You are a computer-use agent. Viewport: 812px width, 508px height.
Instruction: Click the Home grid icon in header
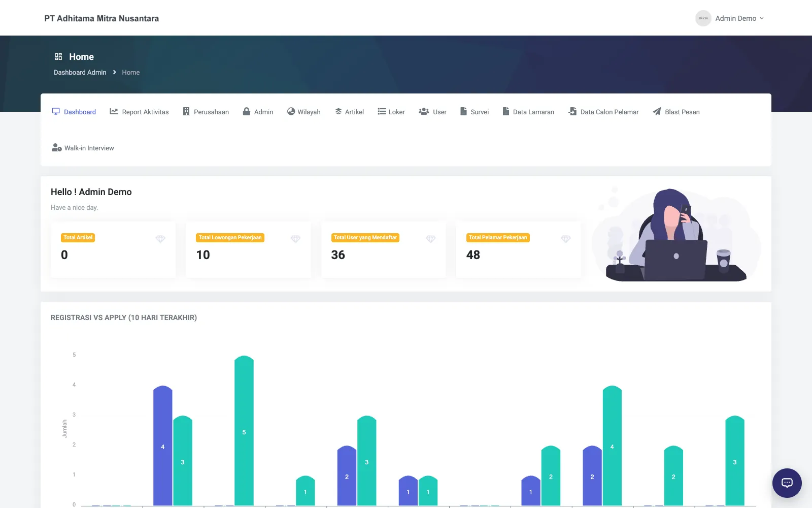pos(58,56)
